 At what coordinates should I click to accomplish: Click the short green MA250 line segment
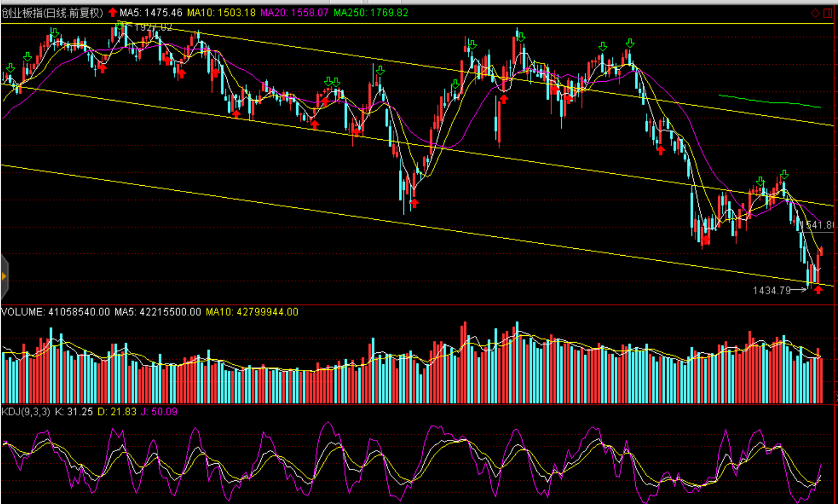click(769, 101)
